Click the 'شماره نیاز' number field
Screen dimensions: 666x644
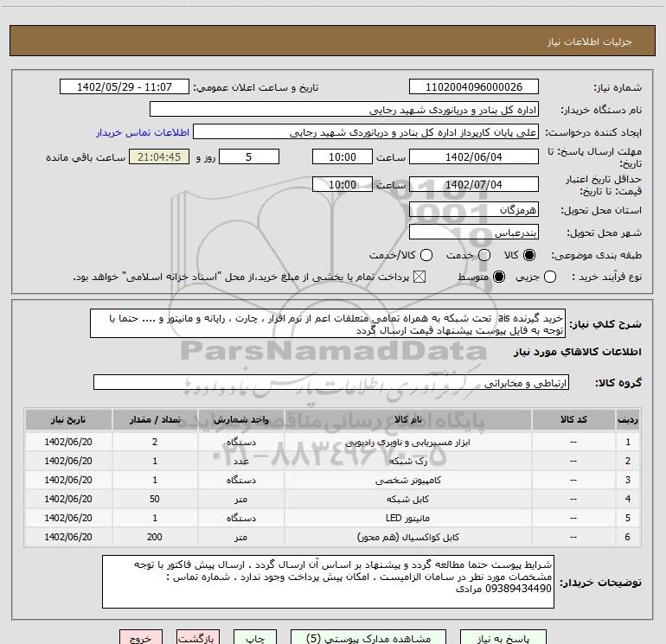pos(473,87)
